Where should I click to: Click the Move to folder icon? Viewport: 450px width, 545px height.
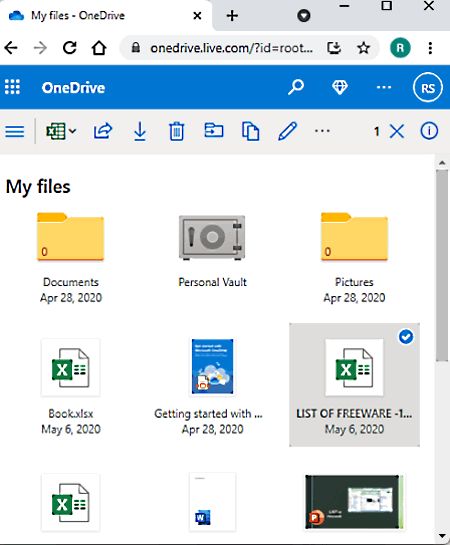click(x=214, y=131)
